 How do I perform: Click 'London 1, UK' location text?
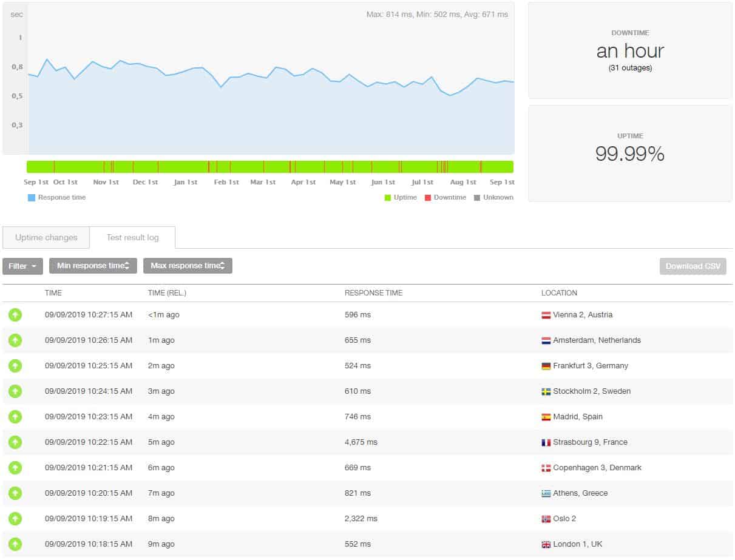[x=578, y=544]
